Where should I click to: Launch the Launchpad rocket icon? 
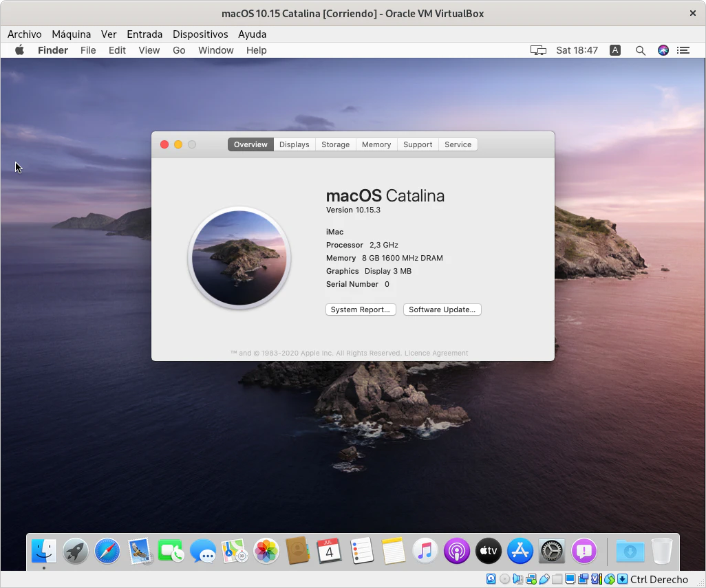click(x=76, y=551)
